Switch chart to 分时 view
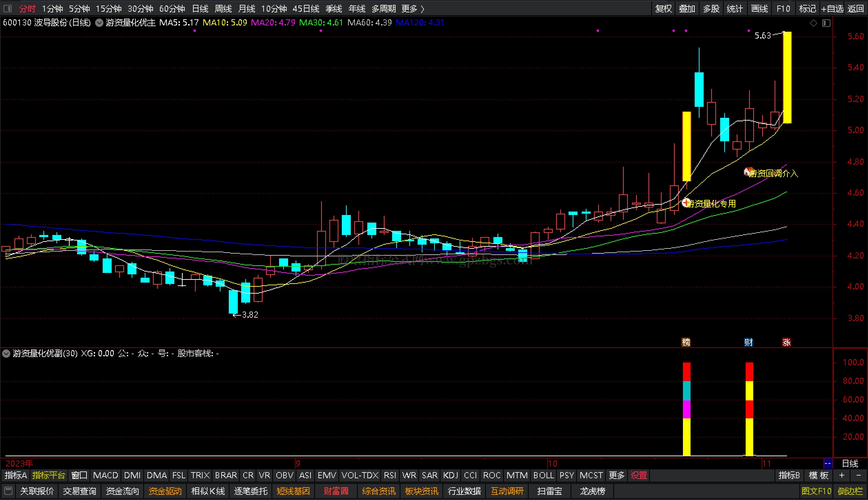 tap(27, 9)
